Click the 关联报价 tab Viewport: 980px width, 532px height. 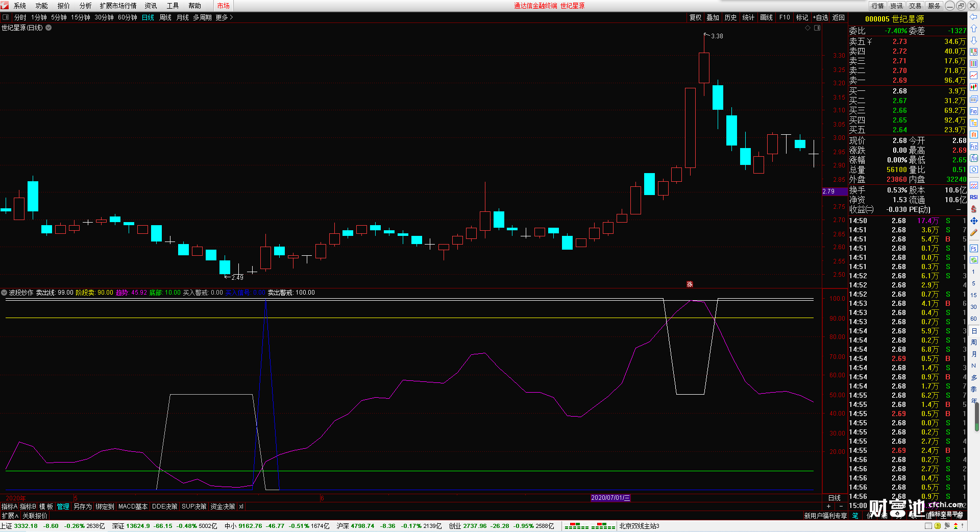point(35,516)
